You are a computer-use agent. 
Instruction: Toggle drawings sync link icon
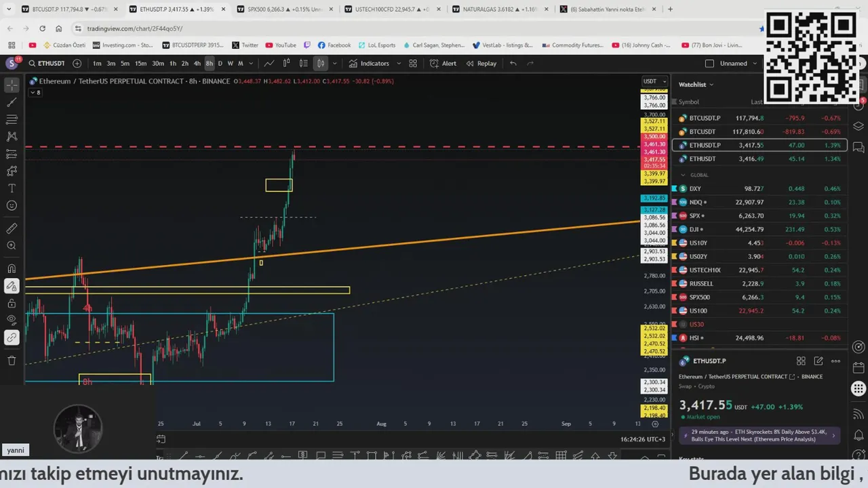(x=12, y=337)
